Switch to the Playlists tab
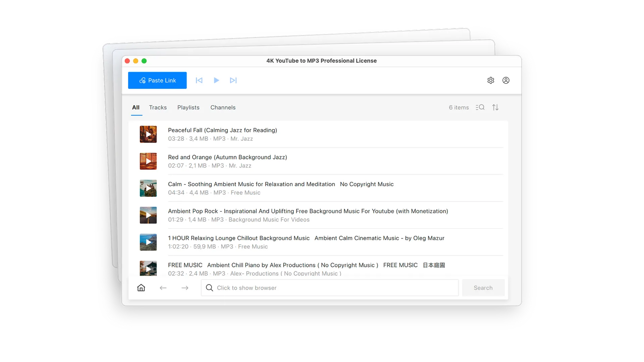Image resolution: width=644 pixels, height=362 pixels. coord(188,108)
